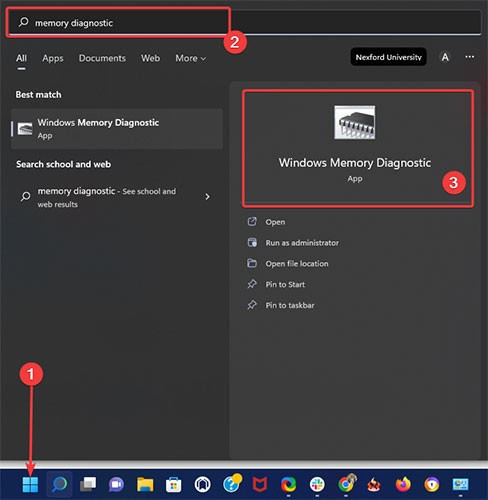Viewport: 488px width, 500px height.
Task: Click the Nexford University button
Action: tap(389, 57)
